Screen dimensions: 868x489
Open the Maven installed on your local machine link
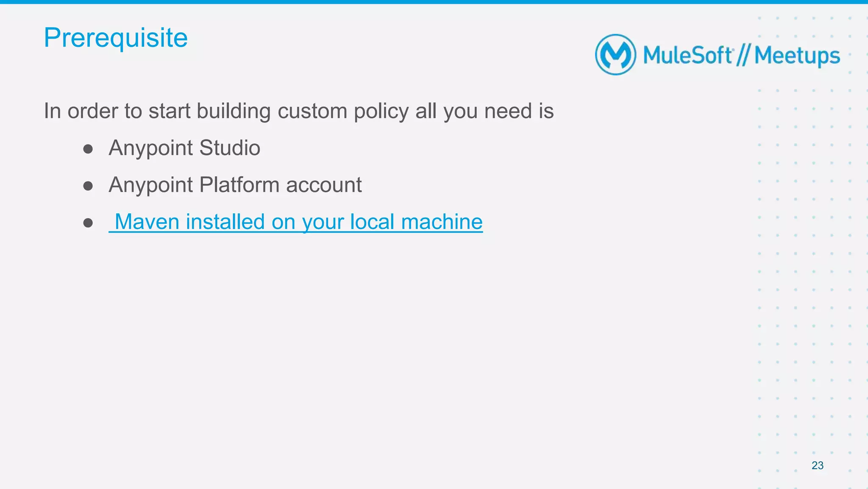[x=296, y=222]
